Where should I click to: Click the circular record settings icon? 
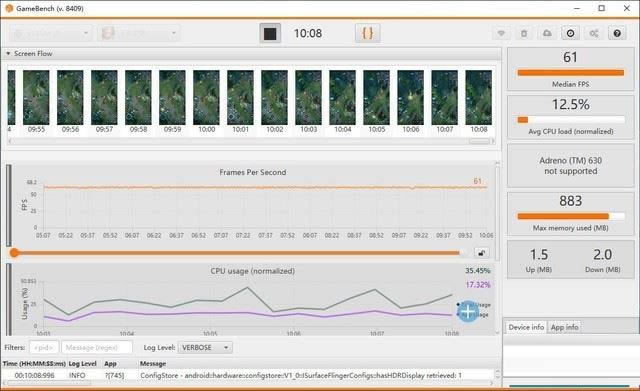coord(571,33)
